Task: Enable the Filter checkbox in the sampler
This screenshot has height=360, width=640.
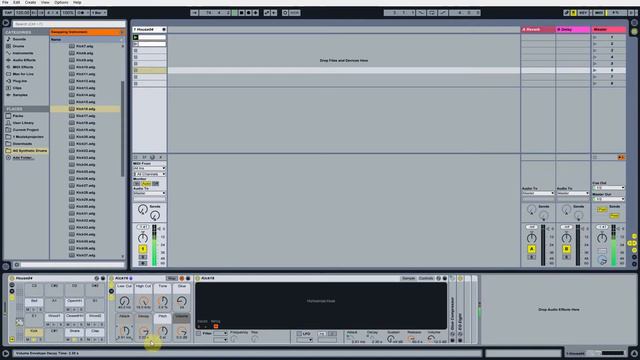Action: click(x=199, y=334)
